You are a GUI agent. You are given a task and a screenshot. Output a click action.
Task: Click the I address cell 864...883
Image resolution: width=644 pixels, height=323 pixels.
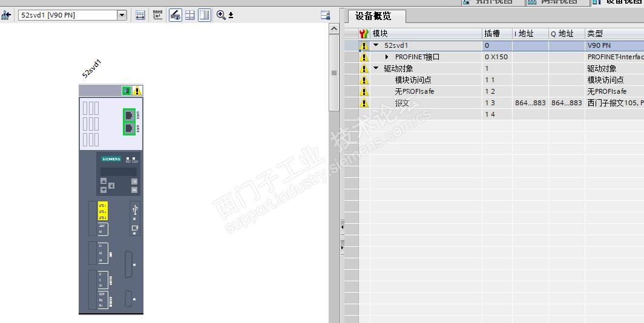pyautogui.click(x=530, y=103)
